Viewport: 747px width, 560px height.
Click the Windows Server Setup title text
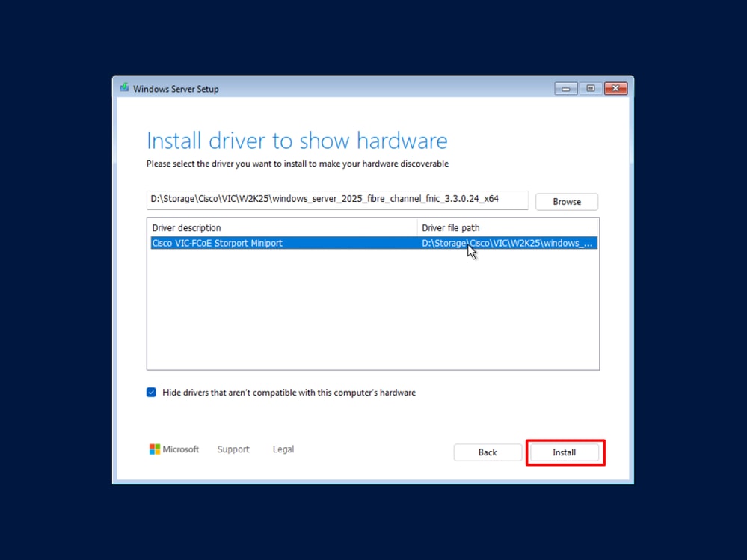[174, 88]
